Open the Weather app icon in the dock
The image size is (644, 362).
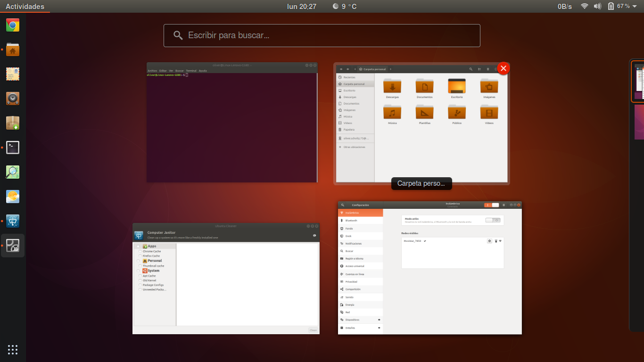[x=13, y=197]
